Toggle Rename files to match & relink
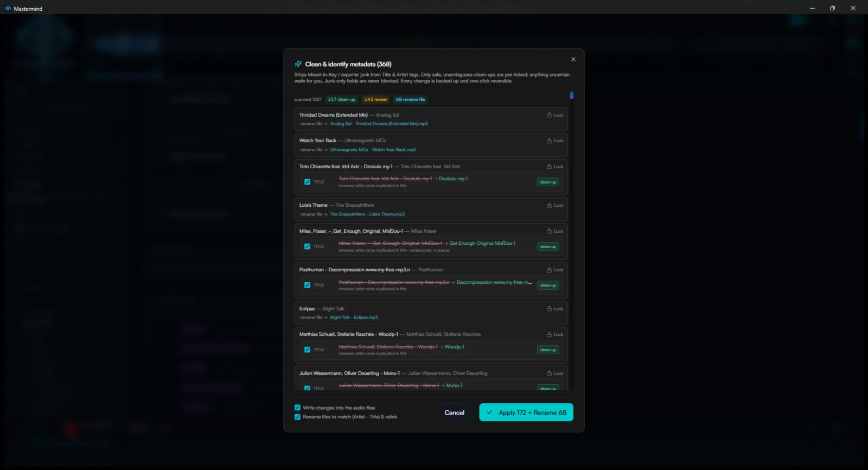The height and width of the screenshot is (470, 868). point(297,417)
